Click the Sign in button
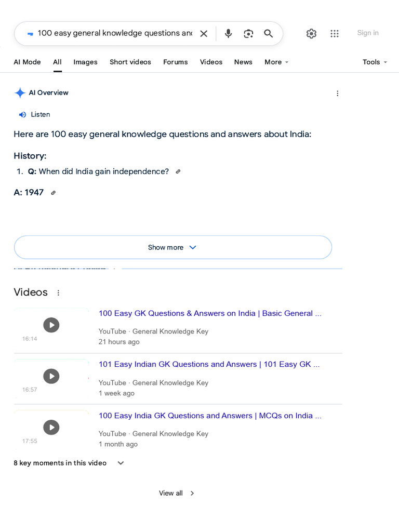 point(368,33)
